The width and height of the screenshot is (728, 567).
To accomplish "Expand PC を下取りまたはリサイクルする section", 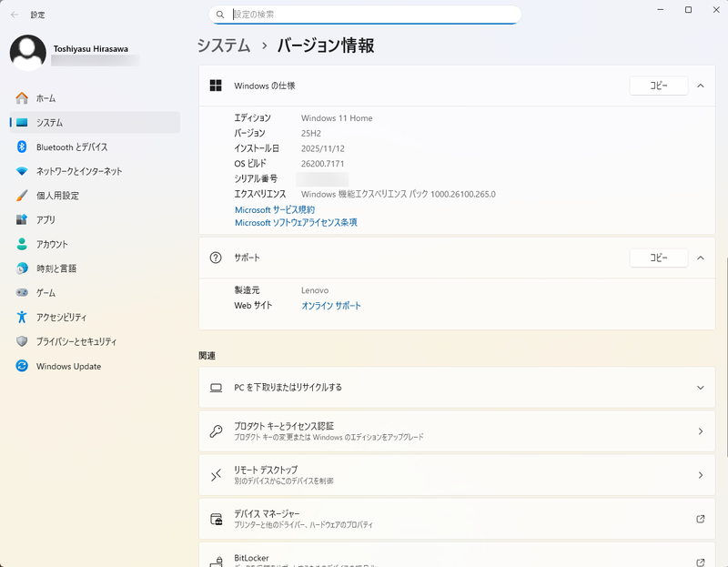I will click(700, 387).
